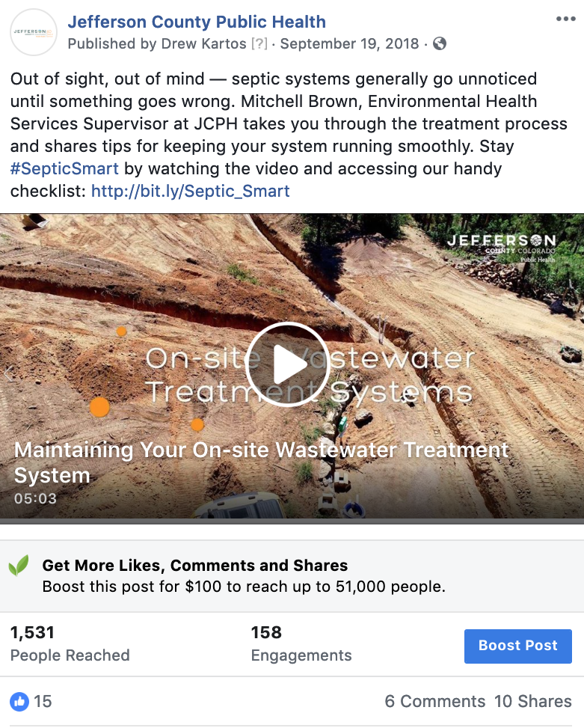
Task: View the 6 Comments on the post
Action: click(434, 701)
